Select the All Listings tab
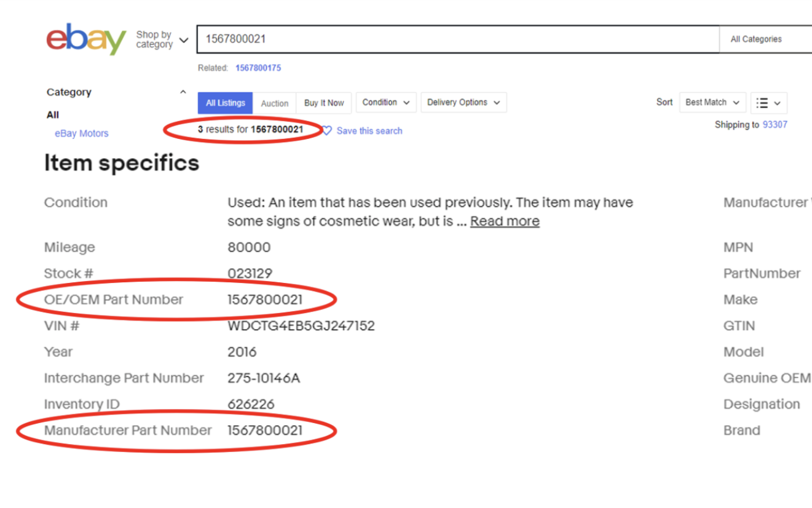 (x=226, y=103)
